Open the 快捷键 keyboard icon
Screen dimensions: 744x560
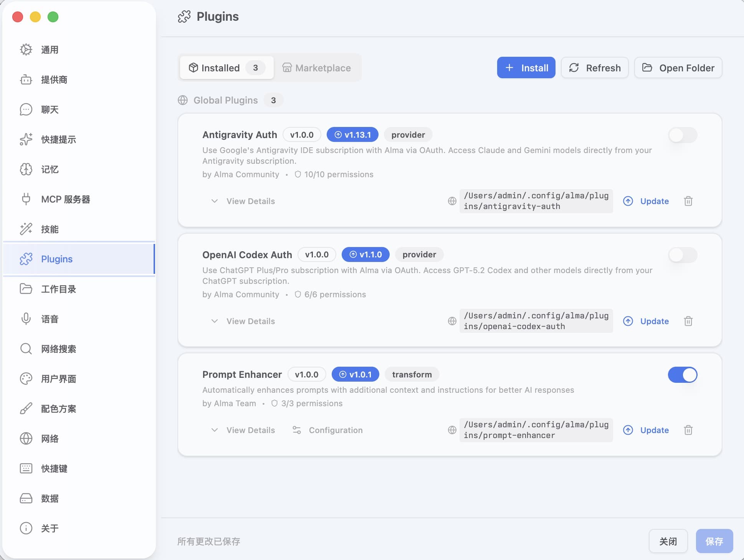click(x=26, y=468)
